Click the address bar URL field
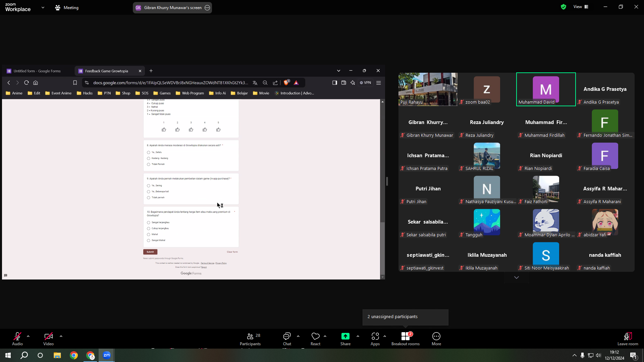The width and height of the screenshot is (644, 362). click(x=171, y=83)
